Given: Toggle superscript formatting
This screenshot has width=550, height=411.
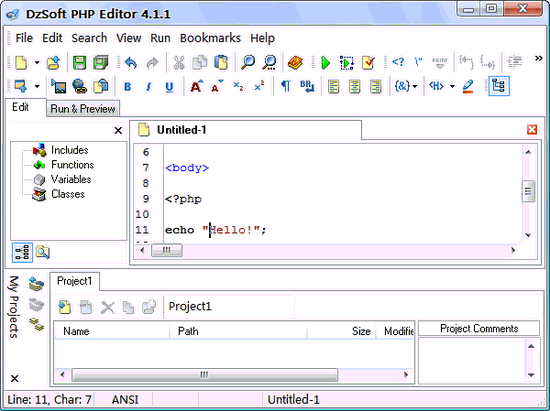Looking at the screenshot, I should click(259, 86).
